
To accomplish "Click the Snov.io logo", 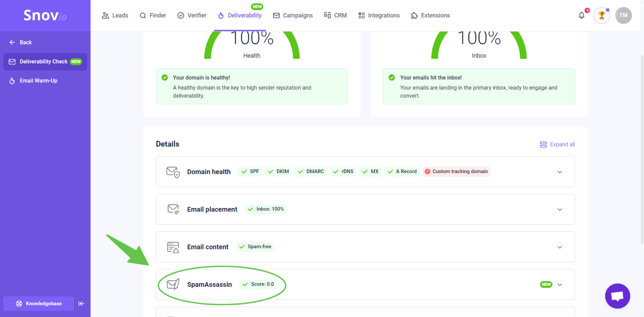I will (x=45, y=16).
